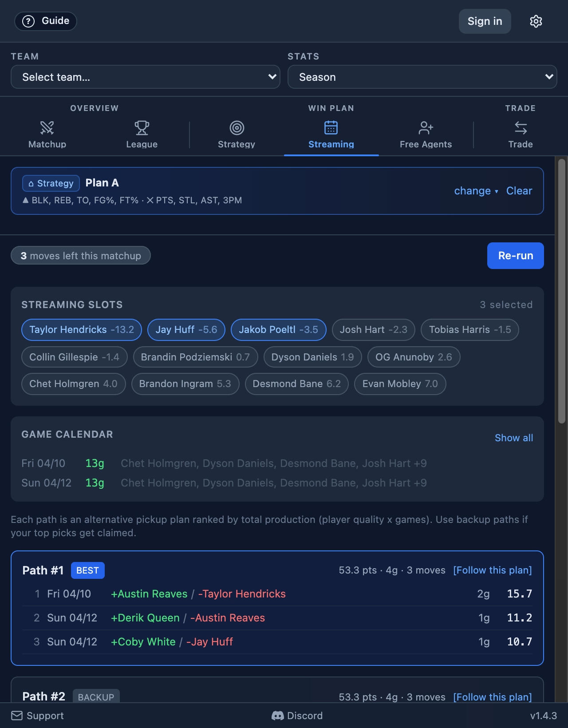Click the BEST badge on Path #1

[88, 570]
